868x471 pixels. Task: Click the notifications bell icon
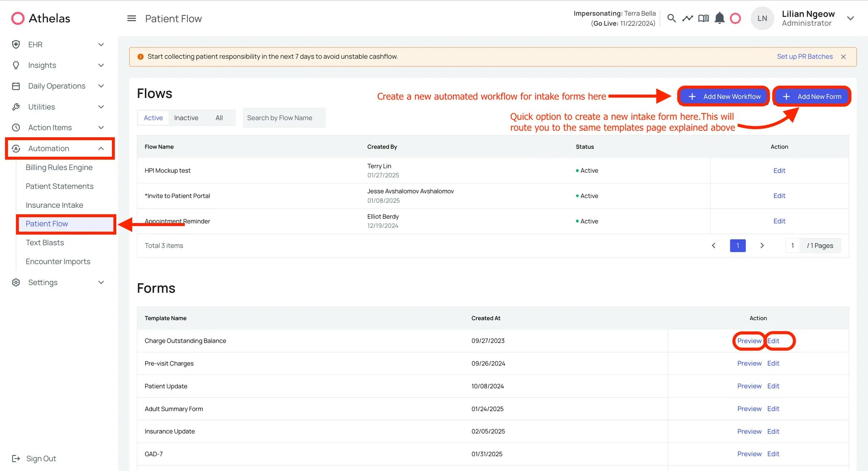point(719,18)
